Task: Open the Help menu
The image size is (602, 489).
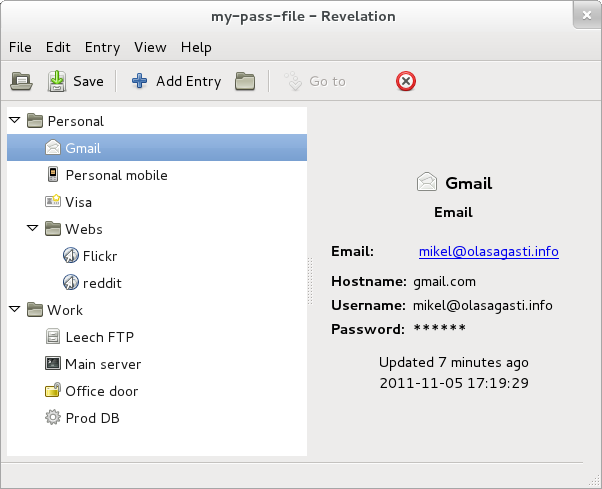Action: tap(196, 48)
